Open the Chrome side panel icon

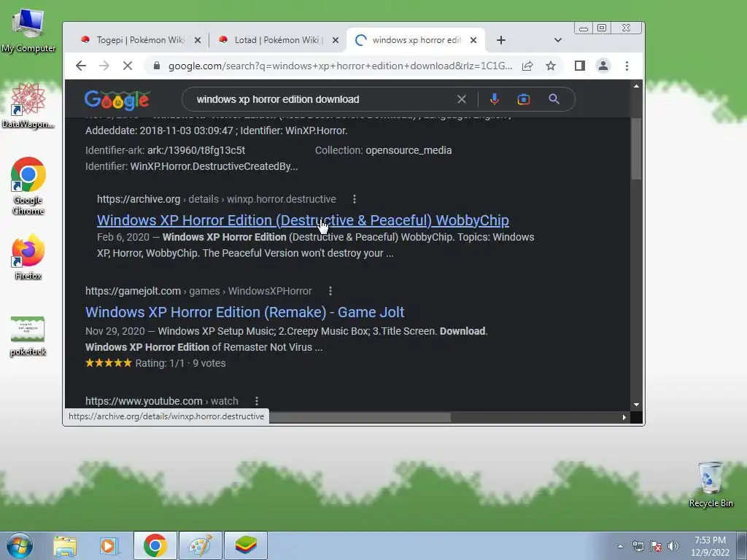coord(579,66)
